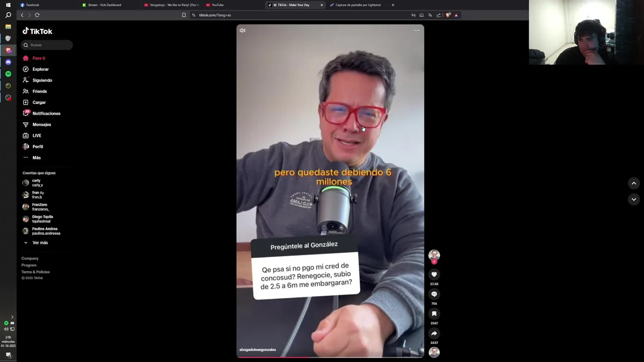Open the sound disc thumbnail at the bottom
This screenshot has height=362, width=644.
click(x=434, y=352)
